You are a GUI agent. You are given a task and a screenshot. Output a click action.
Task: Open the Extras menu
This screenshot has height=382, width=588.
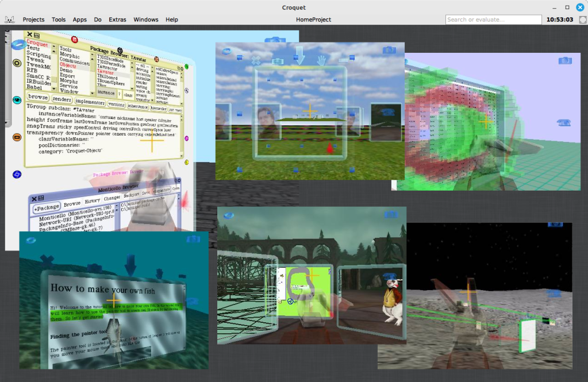(117, 19)
